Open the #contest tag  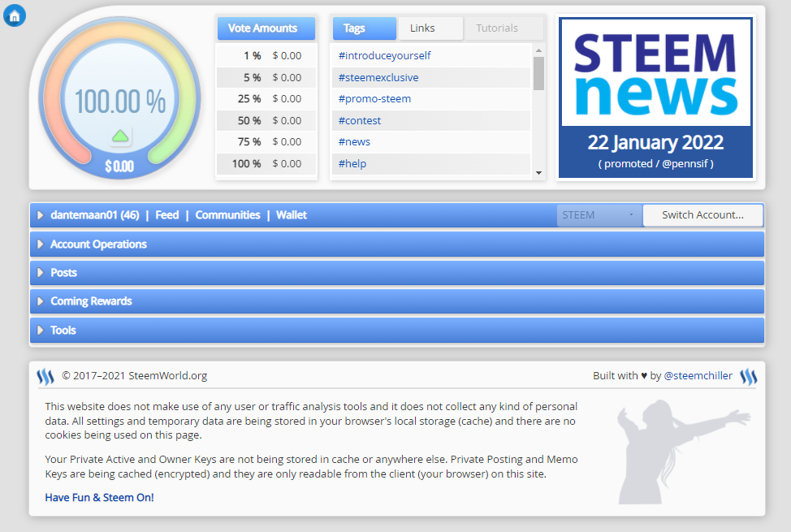(x=359, y=121)
